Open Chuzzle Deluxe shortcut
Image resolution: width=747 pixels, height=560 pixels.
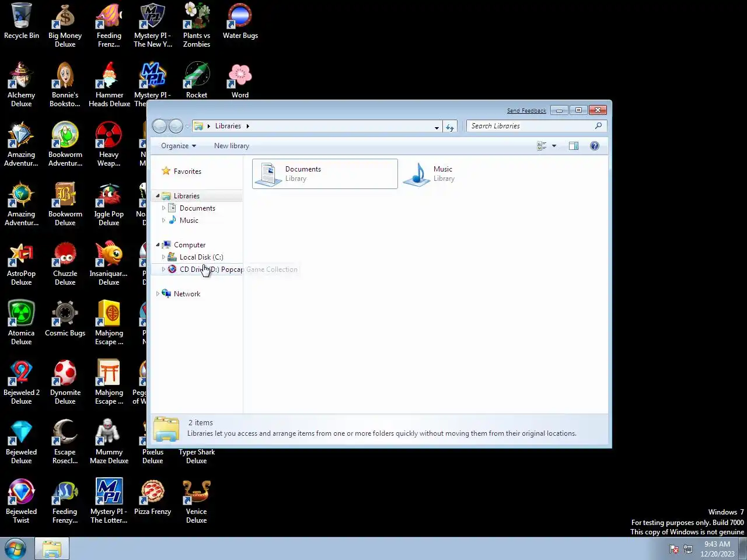click(x=65, y=263)
